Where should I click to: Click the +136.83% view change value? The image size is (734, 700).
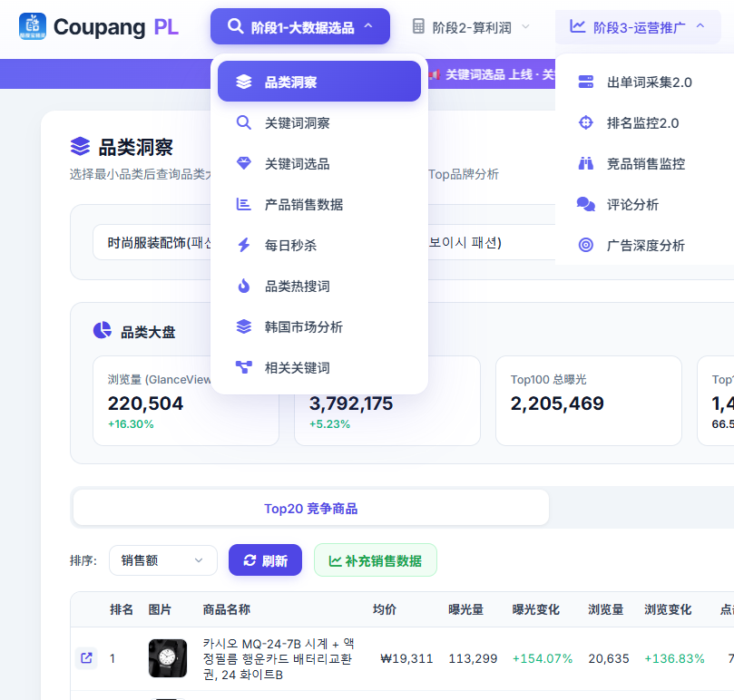pos(674,658)
